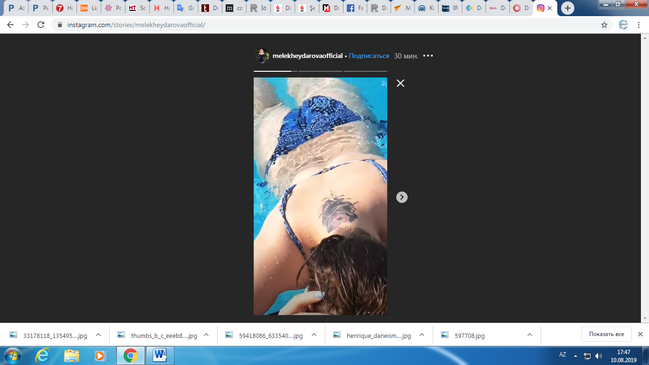Screen dimensions: 649x365
Task: Open the Windows Start menu
Action: click(12, 356)
